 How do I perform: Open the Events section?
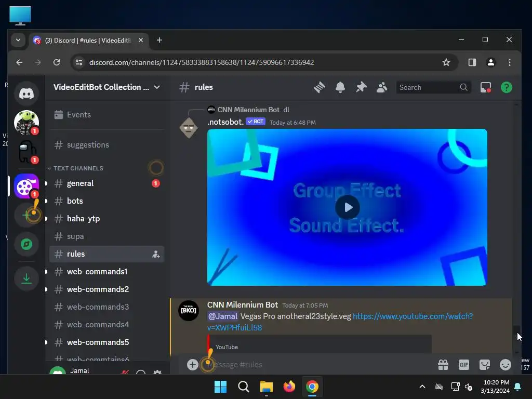[x=107, y=115]
